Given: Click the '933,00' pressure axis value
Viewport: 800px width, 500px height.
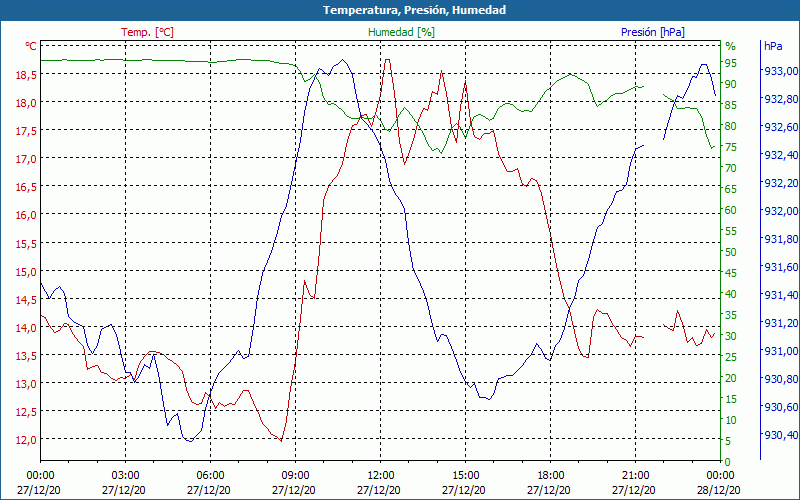Looking at the screenshot, I should [780, 71].
